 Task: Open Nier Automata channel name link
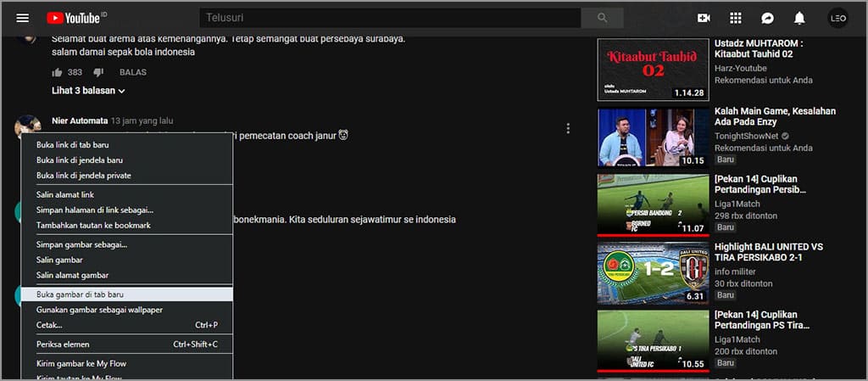click(80, 120)
